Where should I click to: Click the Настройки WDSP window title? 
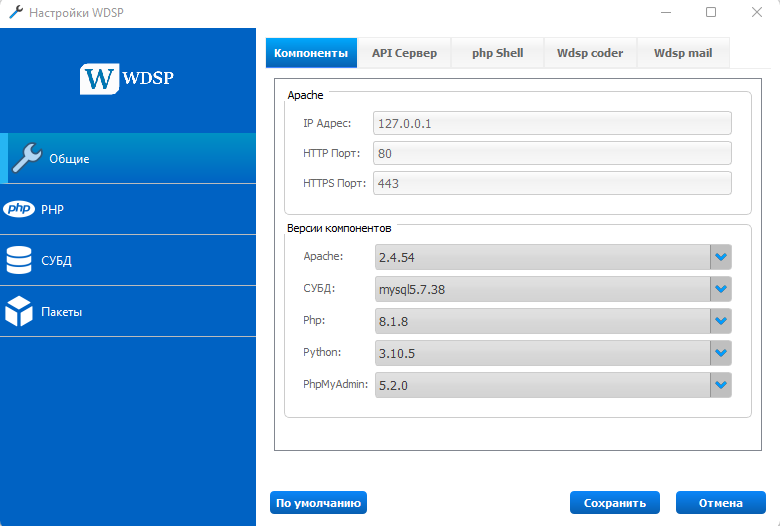[x=76, y=12]
